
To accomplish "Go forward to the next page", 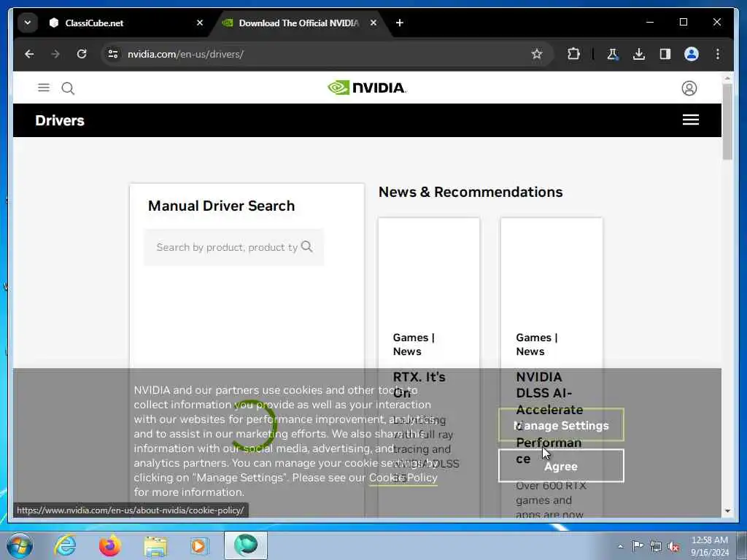I will click(x=55, y=54).
